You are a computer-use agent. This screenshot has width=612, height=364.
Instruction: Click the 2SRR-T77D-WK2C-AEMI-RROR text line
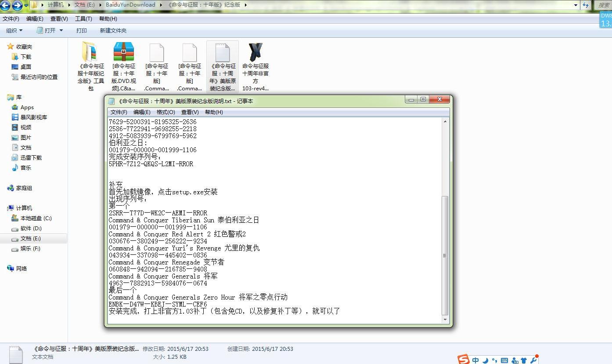[x=158, y=213]
